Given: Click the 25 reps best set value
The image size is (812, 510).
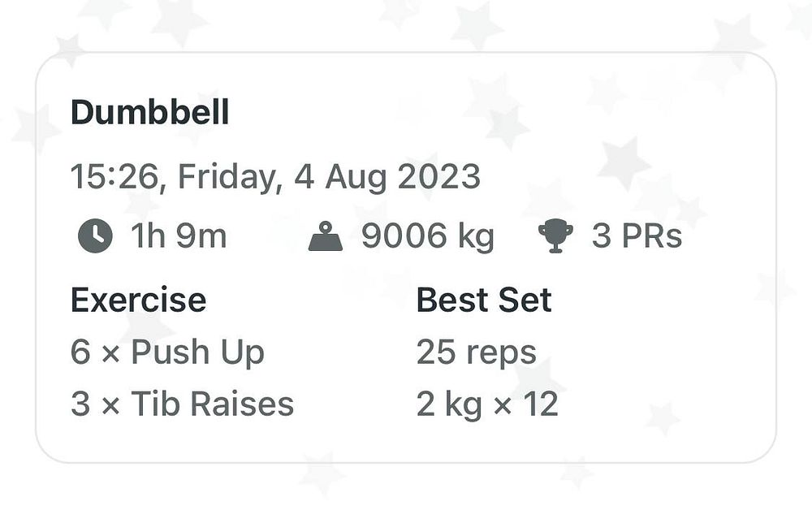Looking at the screenshot, I should [x=476, y=352].
